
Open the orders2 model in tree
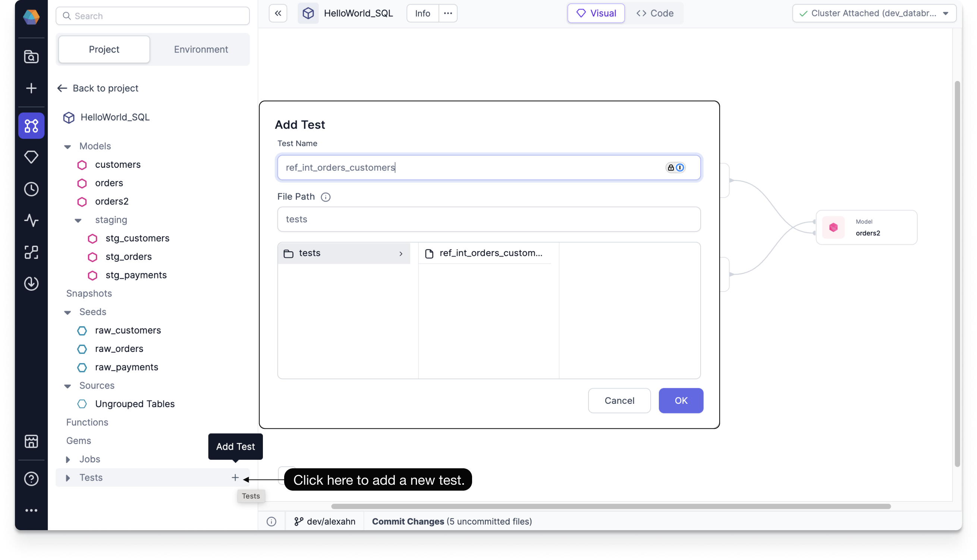coord(111,202)
